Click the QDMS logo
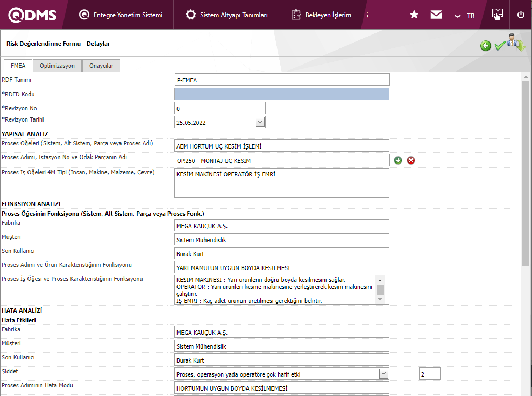 [x=32, y=15]
